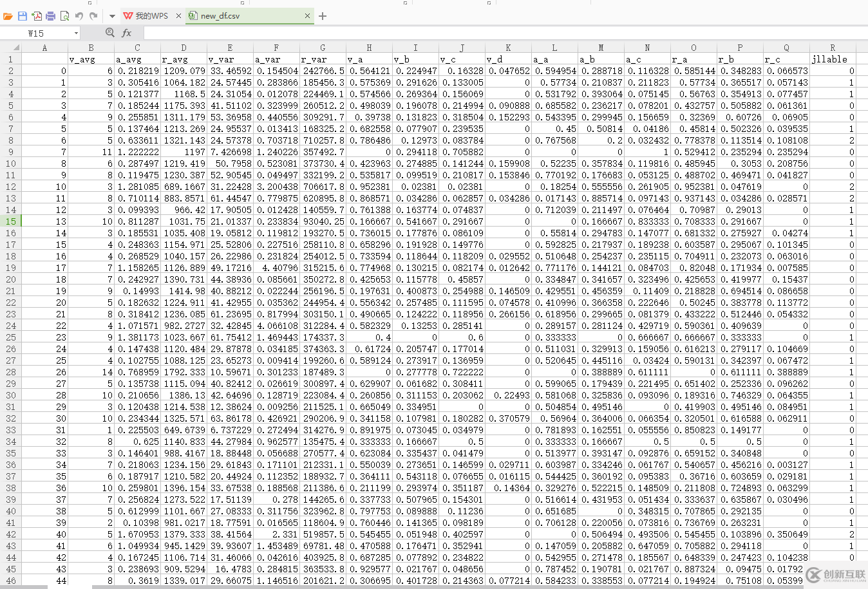
Task: Click the a_b header cell
Action: click(601, 59)
